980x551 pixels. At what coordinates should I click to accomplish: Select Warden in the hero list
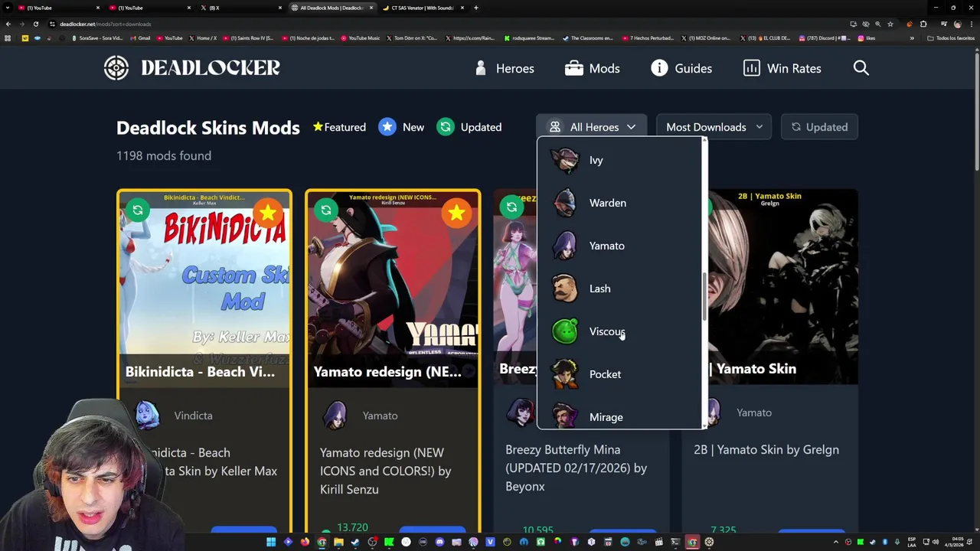[619, 203]
